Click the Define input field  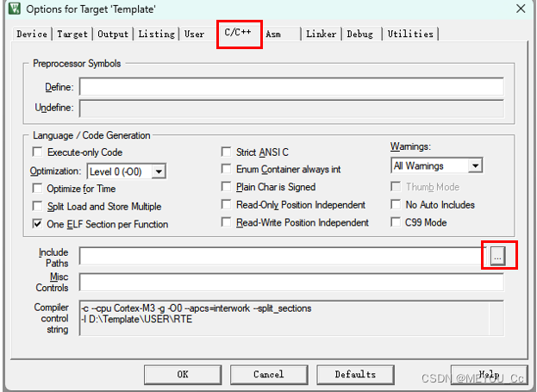point(291,87)
